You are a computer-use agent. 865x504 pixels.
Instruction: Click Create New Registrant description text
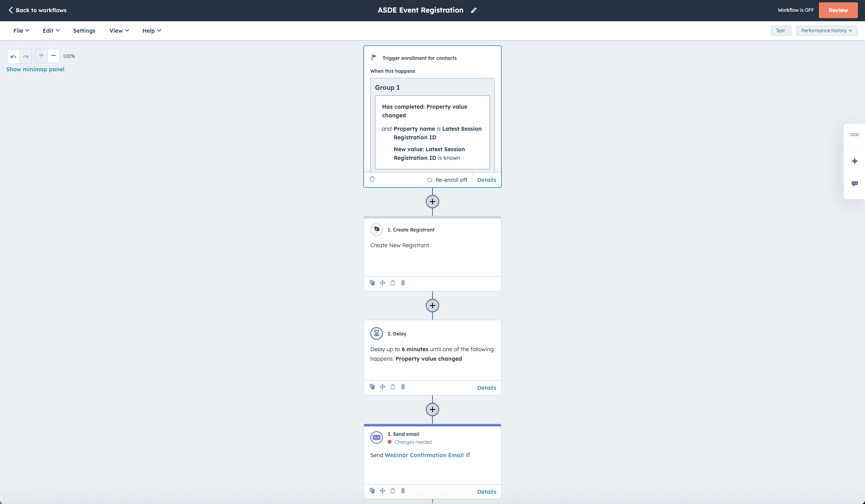pos(399,245)
